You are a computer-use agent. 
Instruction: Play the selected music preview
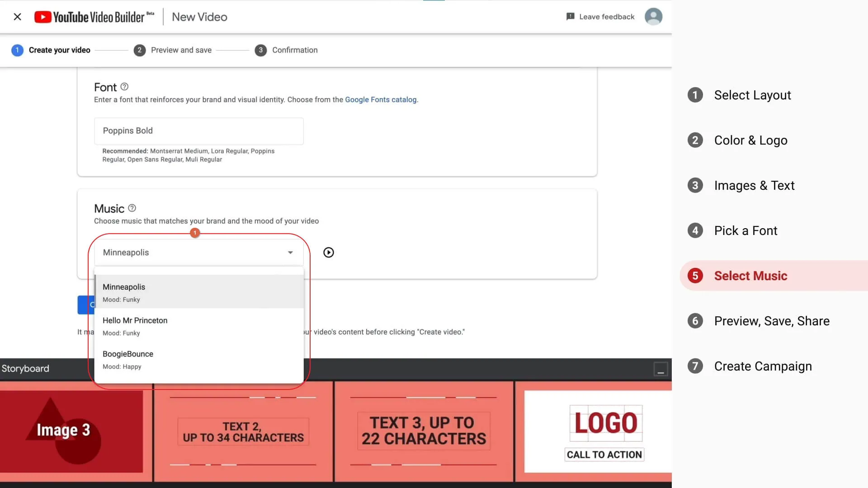[329, 253]
